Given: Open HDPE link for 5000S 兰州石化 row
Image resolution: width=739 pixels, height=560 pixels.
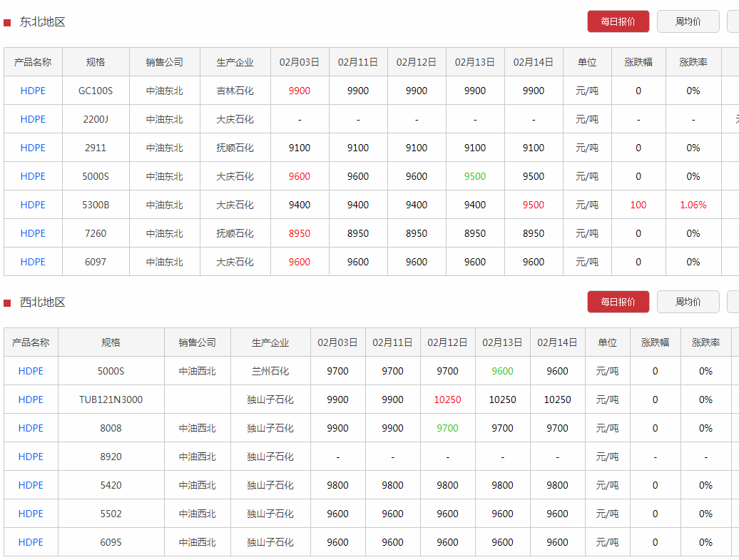Looking at the screenshot, I should point(31,371).
